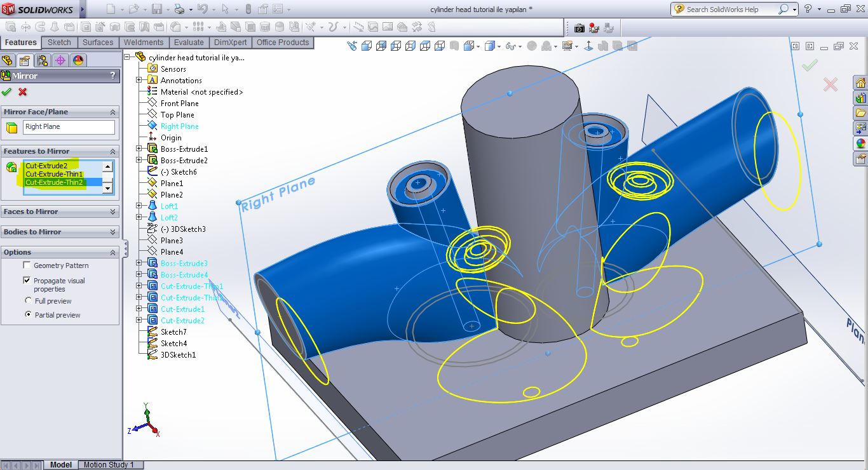Open the ConfigurationManager tab icon
868x470 pixels.
(x=43, y=60)
